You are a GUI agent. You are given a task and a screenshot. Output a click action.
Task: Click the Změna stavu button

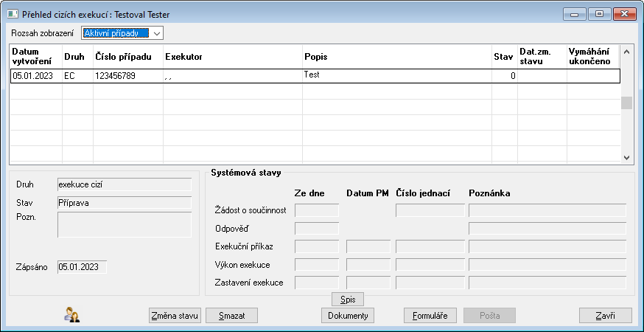pos(175,316)
